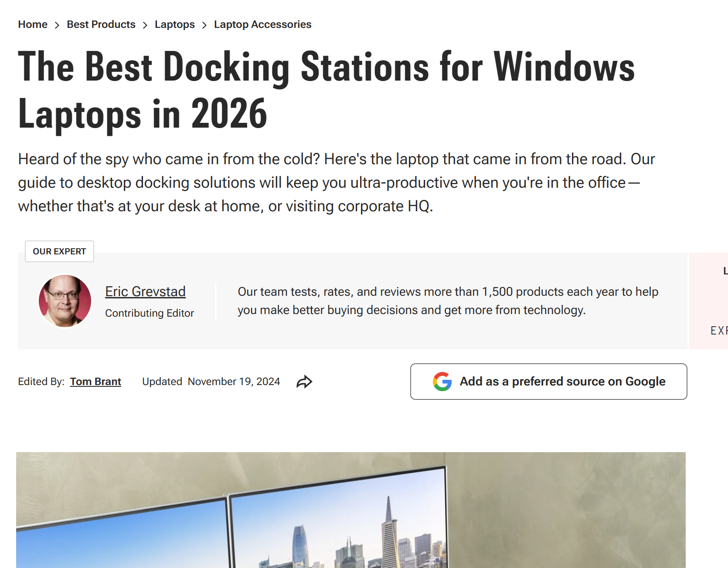Click the share arrow icon
The image size is (728, 568).
coord(305,381)
